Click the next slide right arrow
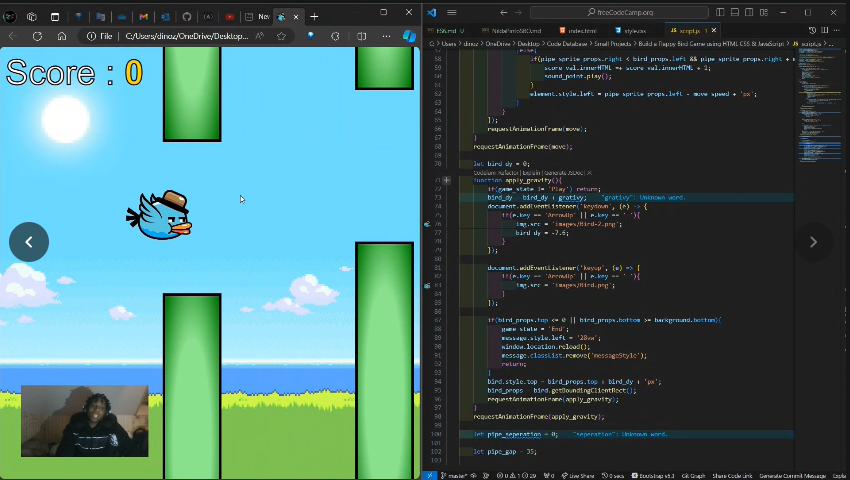The height and width of the screenshot is (480, 850). (x=813, y=242)
